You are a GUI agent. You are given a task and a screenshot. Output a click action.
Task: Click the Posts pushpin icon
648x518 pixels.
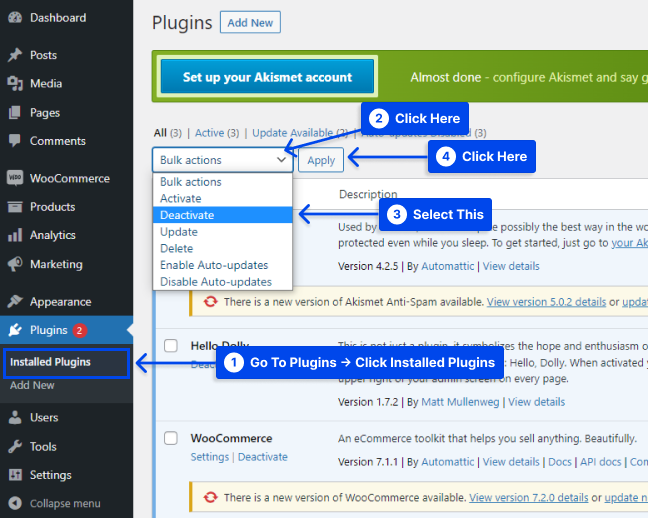coord(15,55)
